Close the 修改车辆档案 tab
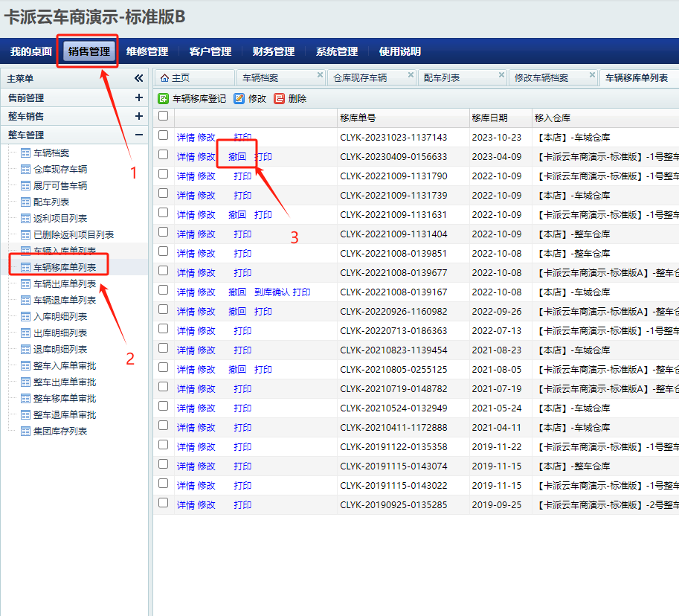Image resolution: width=679 pixels, height=616 pixels. coord(592,74)
